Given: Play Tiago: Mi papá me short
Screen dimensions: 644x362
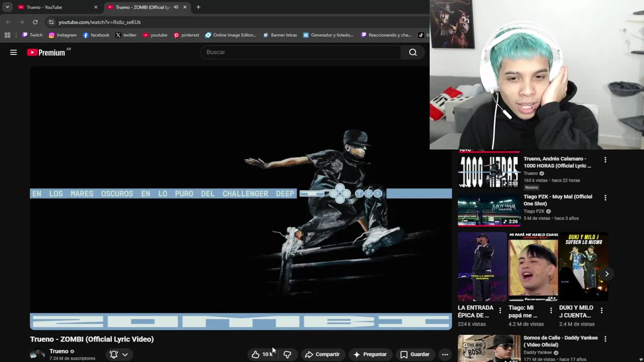Looking at the screenshot, I should pos(533,267).
